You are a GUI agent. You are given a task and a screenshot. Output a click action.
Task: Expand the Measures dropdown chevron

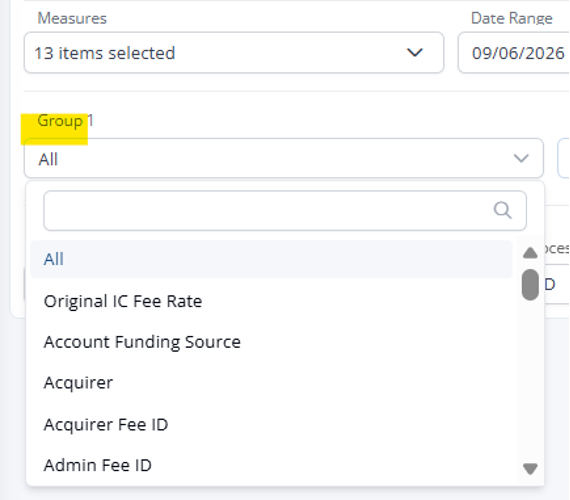pyautogui.click(x=414, y=53)
